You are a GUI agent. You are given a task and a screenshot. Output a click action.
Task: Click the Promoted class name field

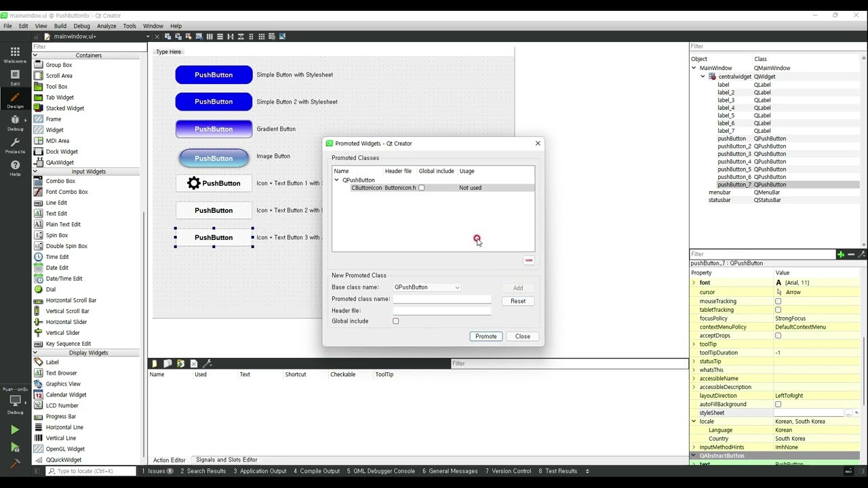[442, 299]
